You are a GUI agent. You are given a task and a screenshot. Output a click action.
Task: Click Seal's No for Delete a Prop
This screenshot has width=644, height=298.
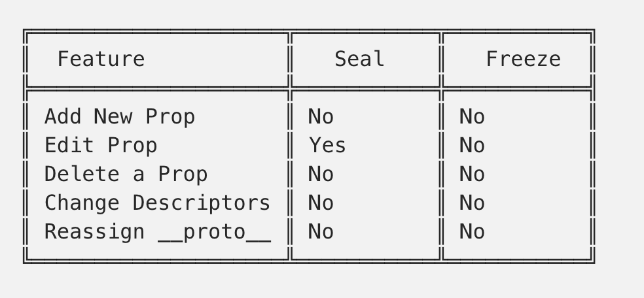coord(321,174)
